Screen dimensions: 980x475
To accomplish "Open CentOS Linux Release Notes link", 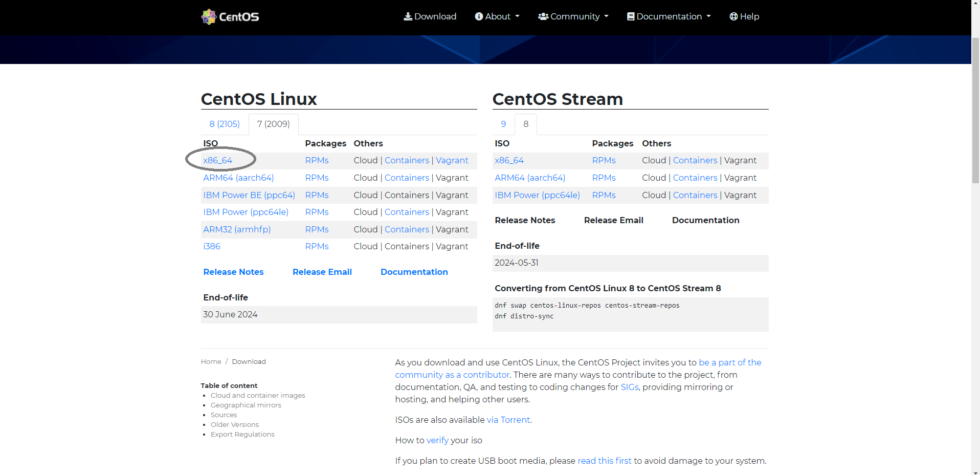I will pyautogui.click(x=234, y=272).
